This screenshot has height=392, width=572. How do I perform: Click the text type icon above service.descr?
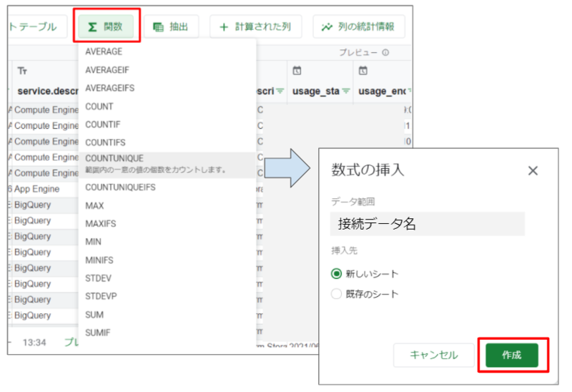(22, 71)
